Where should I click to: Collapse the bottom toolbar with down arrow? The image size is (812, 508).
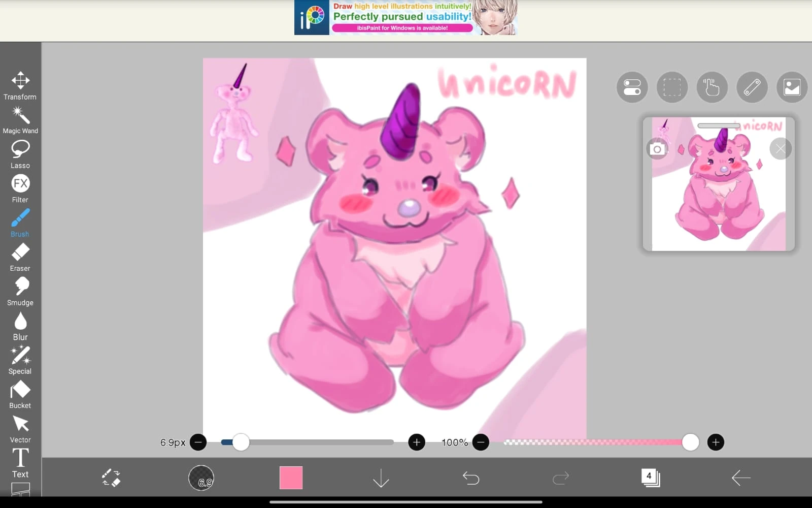[x=380, y=478]
